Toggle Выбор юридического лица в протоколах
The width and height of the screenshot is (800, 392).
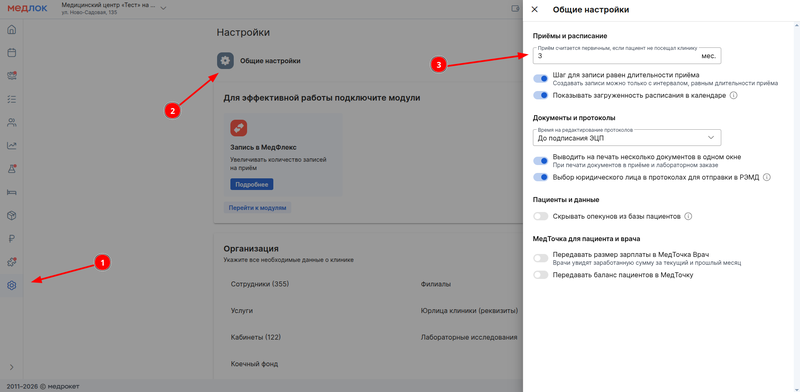540,178
